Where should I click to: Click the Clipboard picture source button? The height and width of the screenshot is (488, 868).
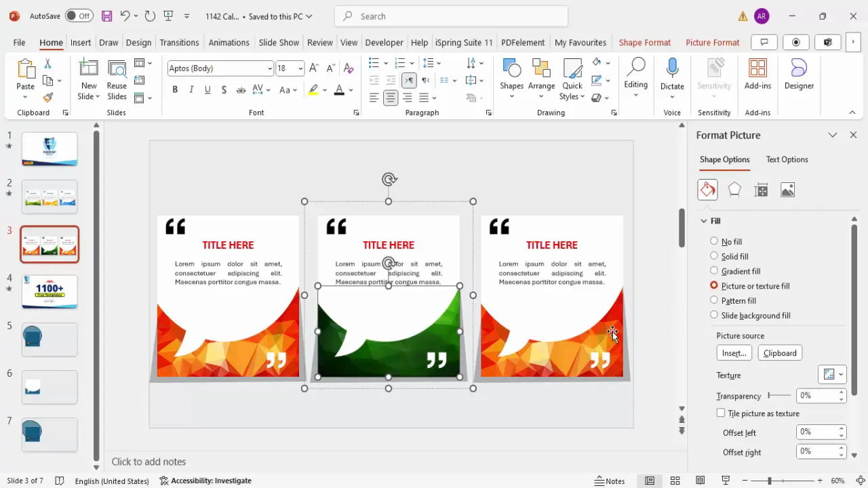pos(780,353)
